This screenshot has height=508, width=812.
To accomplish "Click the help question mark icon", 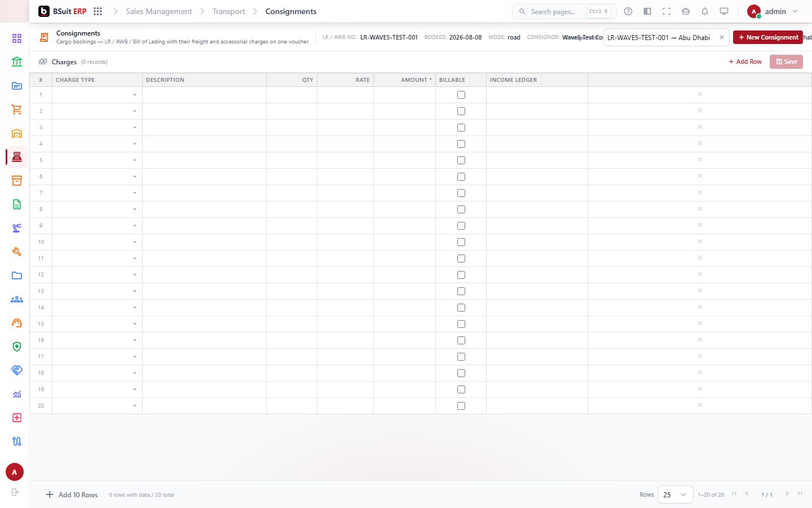I will pos(628,11).
